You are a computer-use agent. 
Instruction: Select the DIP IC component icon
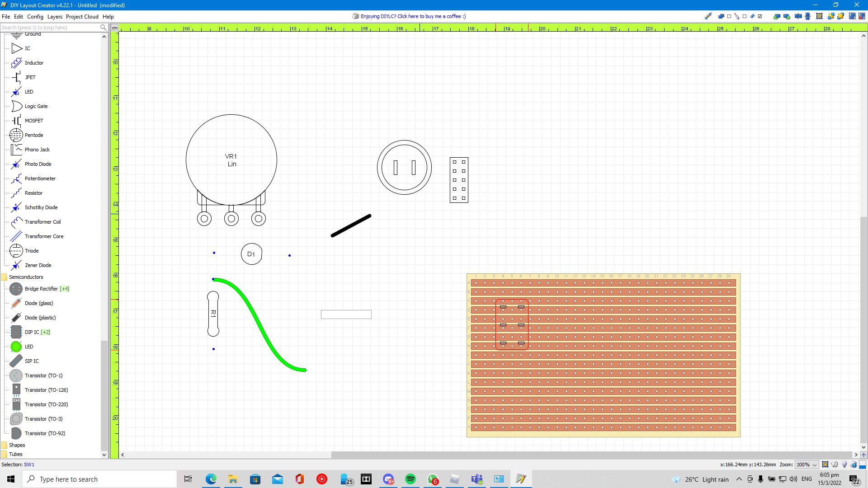(x=34, y=332)
